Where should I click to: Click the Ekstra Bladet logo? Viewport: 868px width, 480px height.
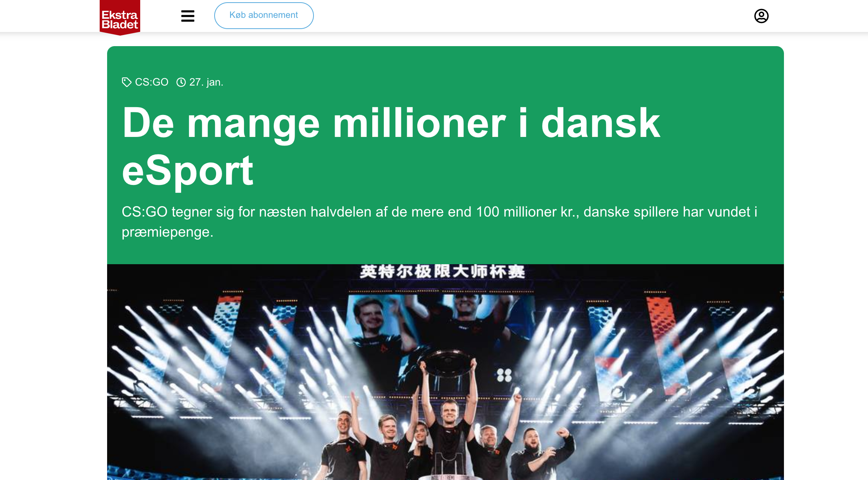[120, 17]
